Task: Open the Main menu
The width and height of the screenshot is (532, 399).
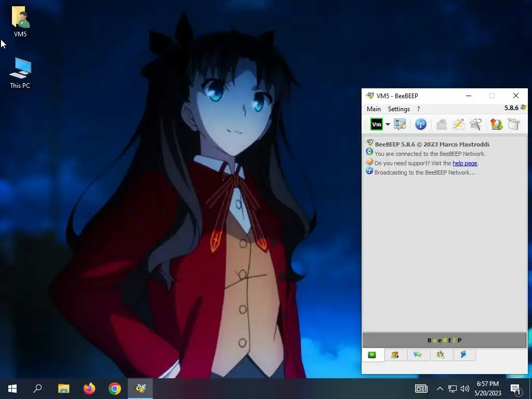Action: [374, 109]
